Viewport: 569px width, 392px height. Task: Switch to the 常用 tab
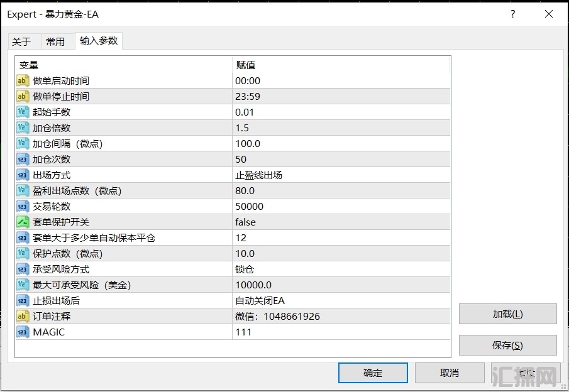tap(55, 41)
